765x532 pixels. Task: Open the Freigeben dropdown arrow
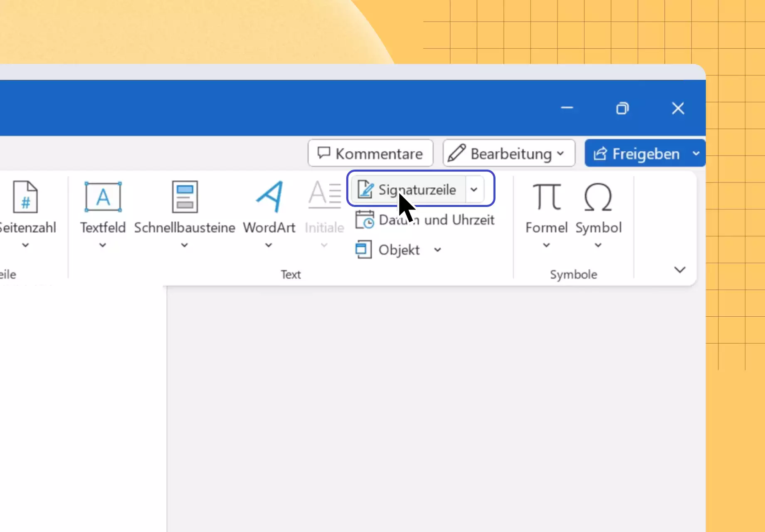pyautogui.click(x=696, y=153)
